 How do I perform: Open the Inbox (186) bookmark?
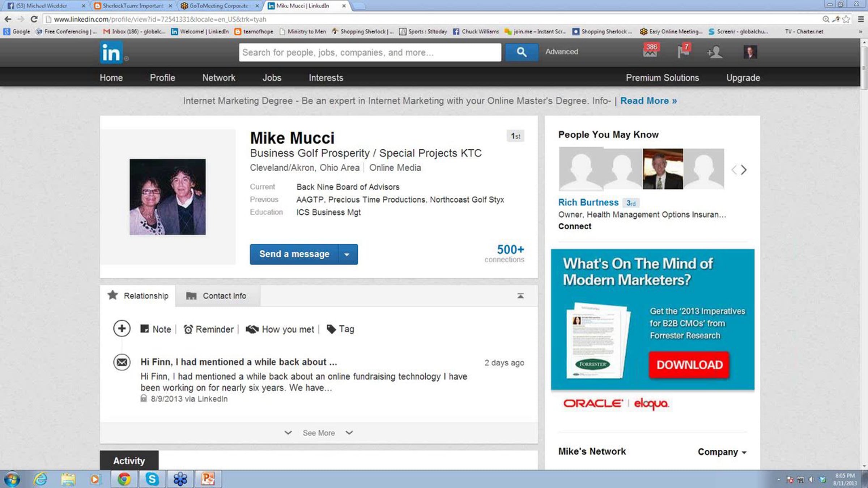[x=134, y=32]
